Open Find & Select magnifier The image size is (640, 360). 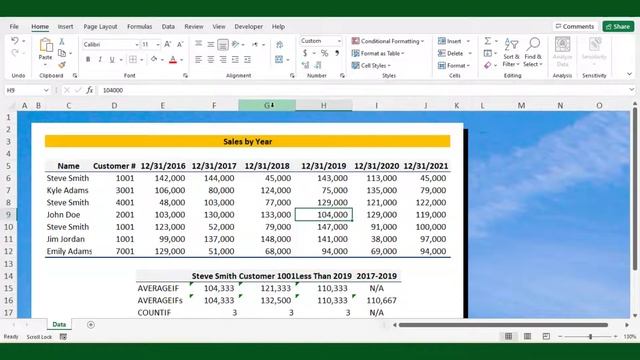(533, 52)
